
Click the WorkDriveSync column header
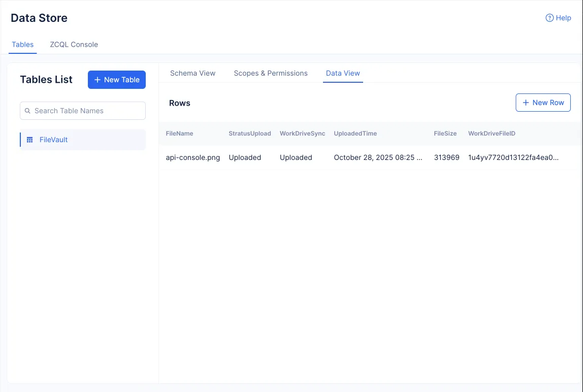tap(302, 134)
